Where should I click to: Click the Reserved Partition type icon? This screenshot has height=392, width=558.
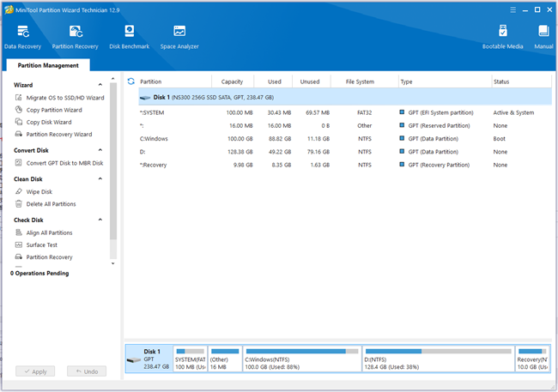pos(402,125)
